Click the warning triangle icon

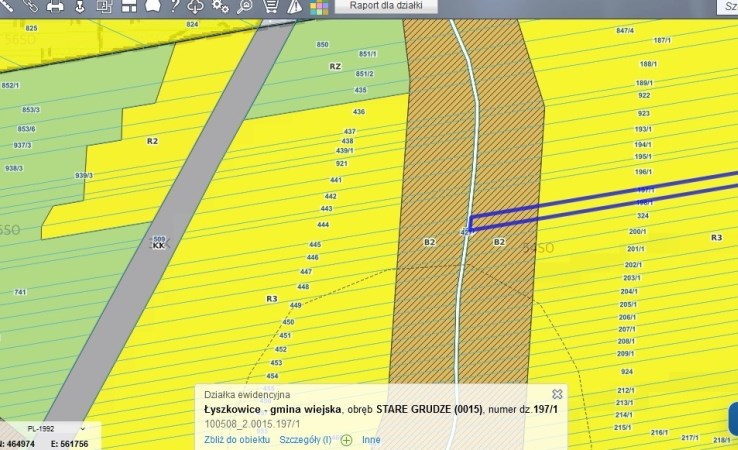pyautogui.click(x=295, y=6)
